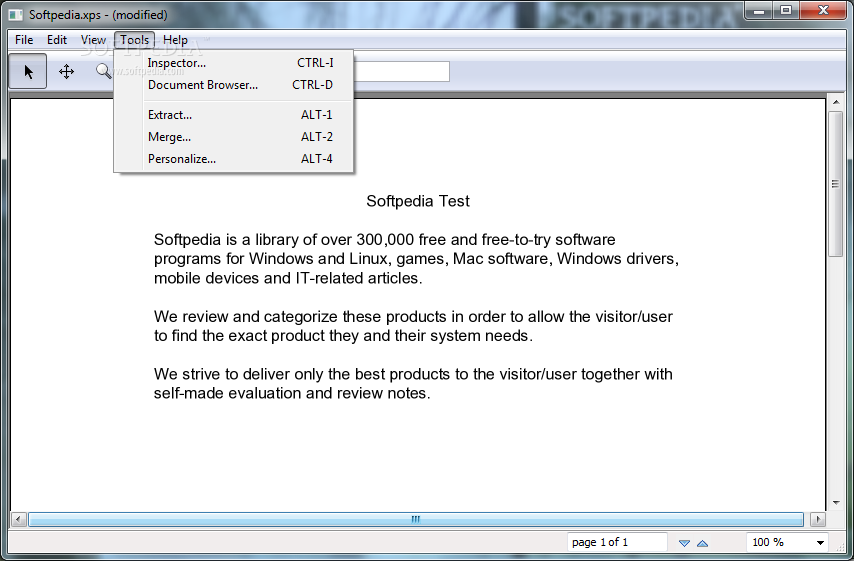Click the toolbar text input field
The image size is (854, 561).
pos(401,71)
